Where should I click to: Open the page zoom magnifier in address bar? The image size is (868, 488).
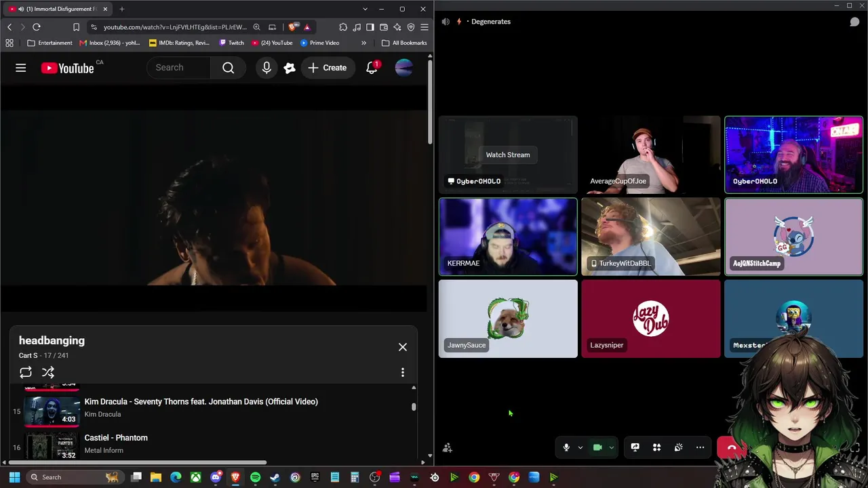pos(256,27)
